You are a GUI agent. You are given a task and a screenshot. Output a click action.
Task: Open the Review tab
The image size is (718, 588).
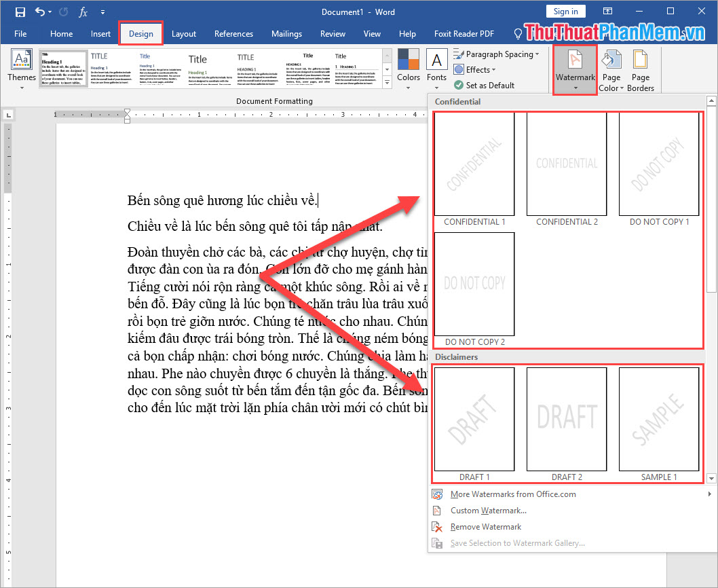[x=333, y=34]
